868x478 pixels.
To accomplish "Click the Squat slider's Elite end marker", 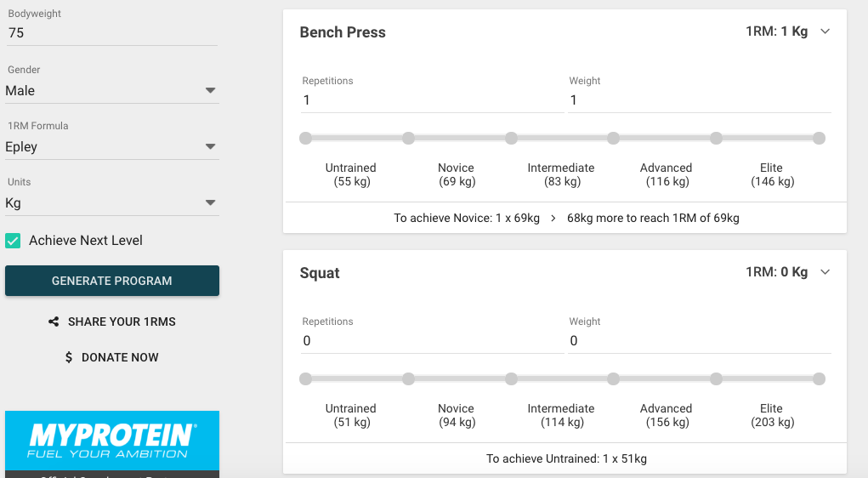I will click(x=819, y=378).
